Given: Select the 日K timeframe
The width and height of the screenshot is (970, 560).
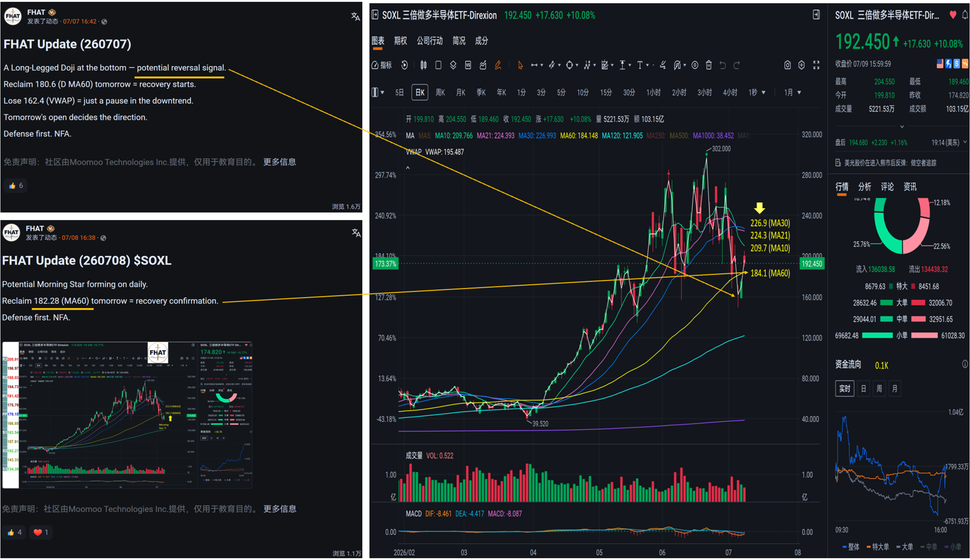Looking at the screenshot, I should [x=420, y=92].
